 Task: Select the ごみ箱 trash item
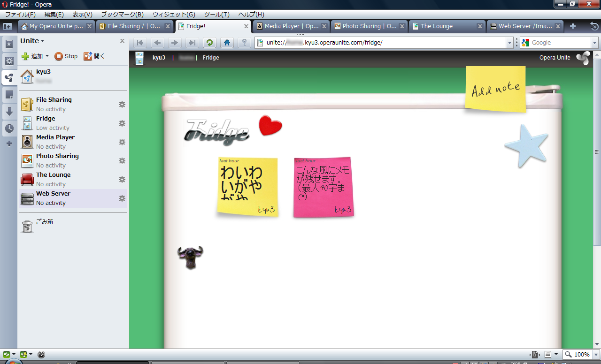(x=73, y=225)
